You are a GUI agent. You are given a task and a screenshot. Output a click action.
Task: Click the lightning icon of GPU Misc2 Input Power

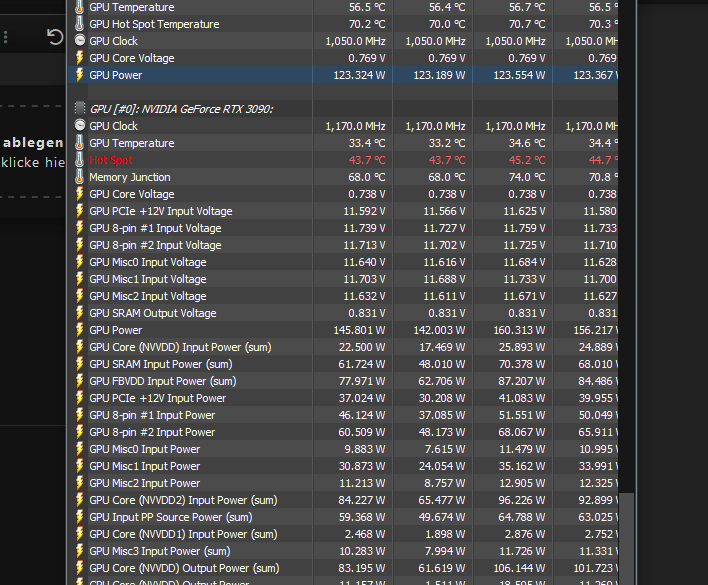pyautogui.click(x=79, y=483)
